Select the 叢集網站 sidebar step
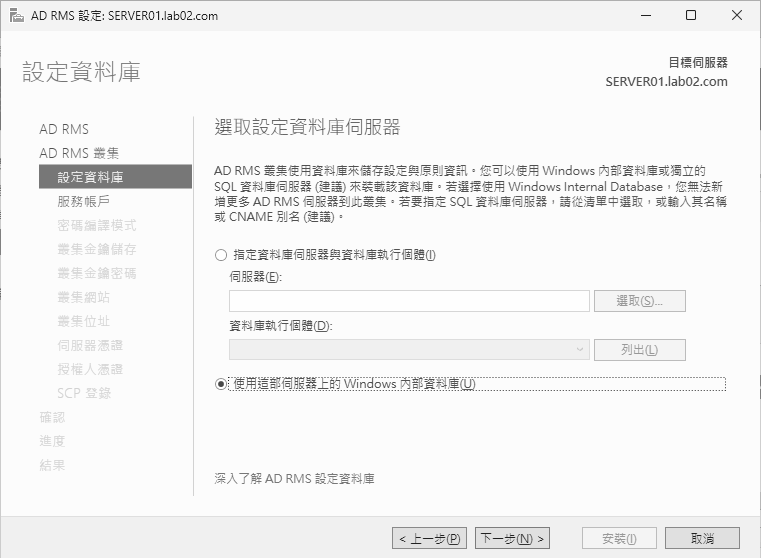The height and width of the screenshot is (558, 761). [x=83, y=297]
